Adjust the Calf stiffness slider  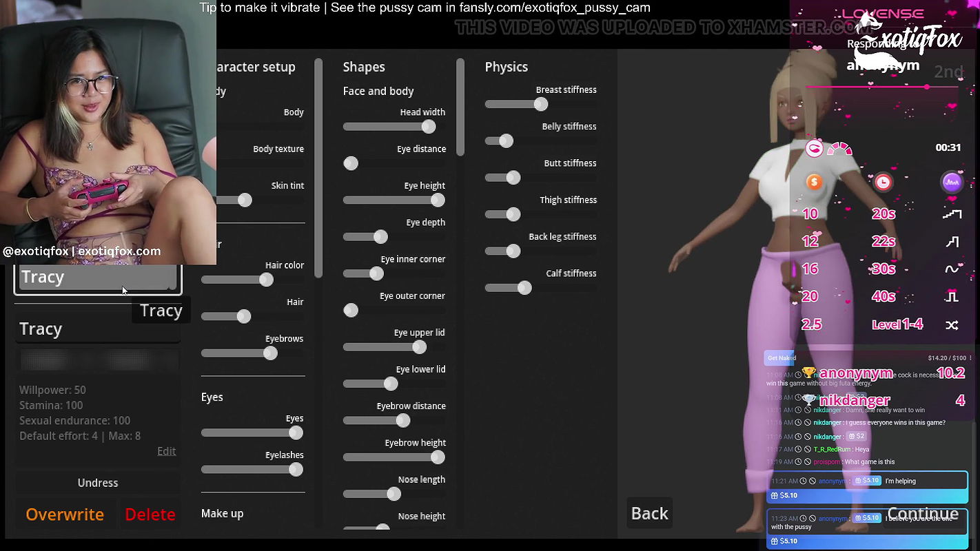[x=524, y=288]
